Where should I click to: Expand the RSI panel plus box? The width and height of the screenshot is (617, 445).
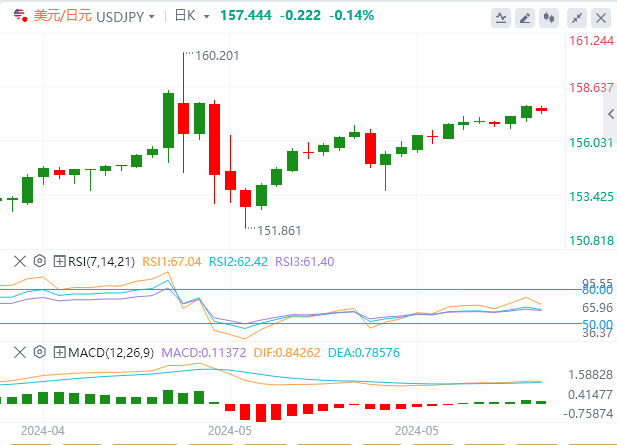click(59, 261)
